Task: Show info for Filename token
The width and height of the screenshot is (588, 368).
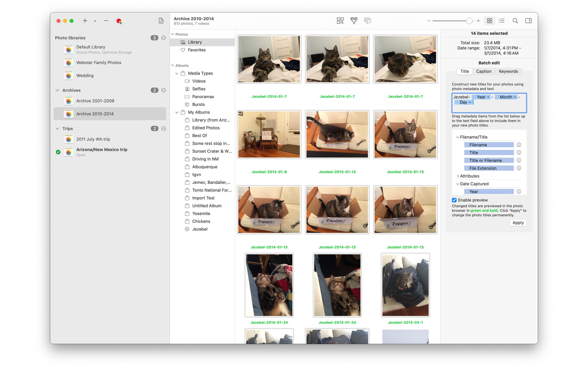Action: coord(519,145)
